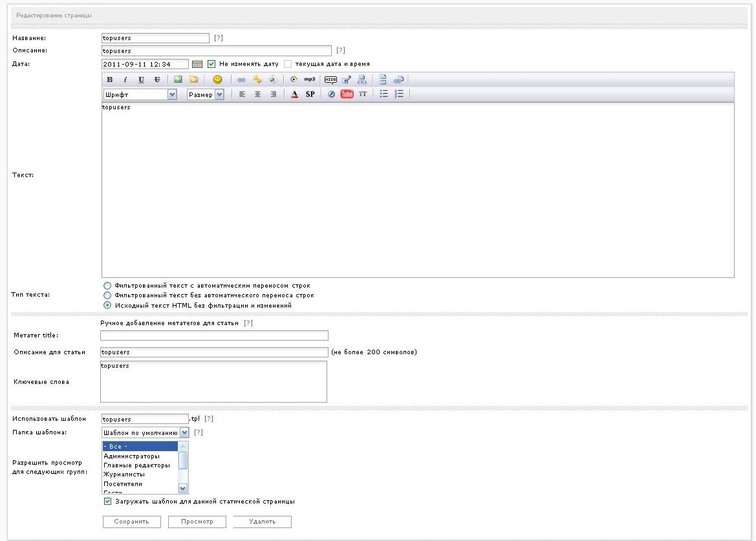Click the italic formatting icon
Image resolution: width=756 pixels, height=541 pixels.
click(x=125, y=80)
